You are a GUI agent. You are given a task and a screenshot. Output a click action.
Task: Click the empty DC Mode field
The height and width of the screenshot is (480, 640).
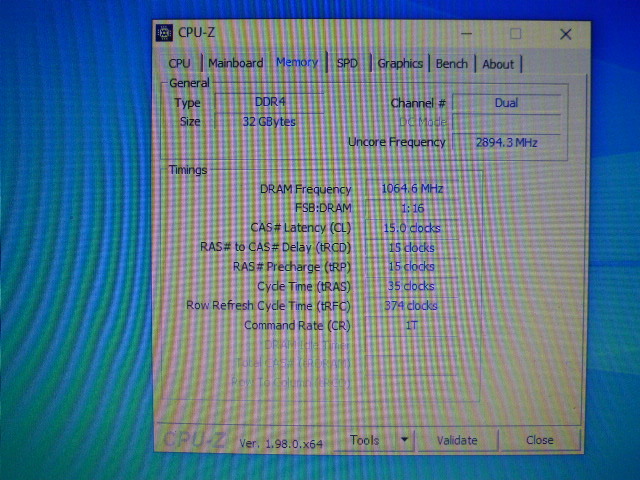tap(507, 122)
